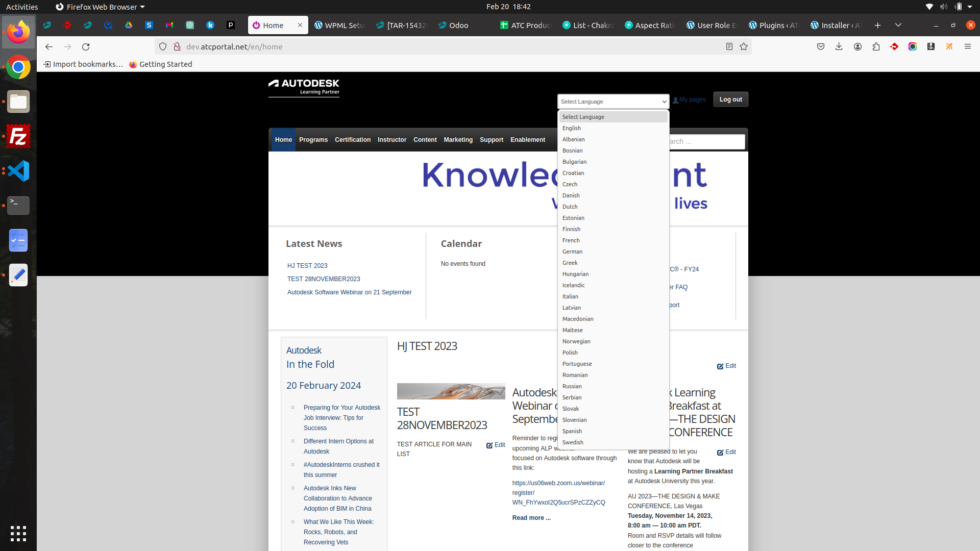Image resolution: width=980 pixels, height=551 pixels.
Task: Open Autodesk Software Webinar on 21 September
Action: tap(349, 292)
